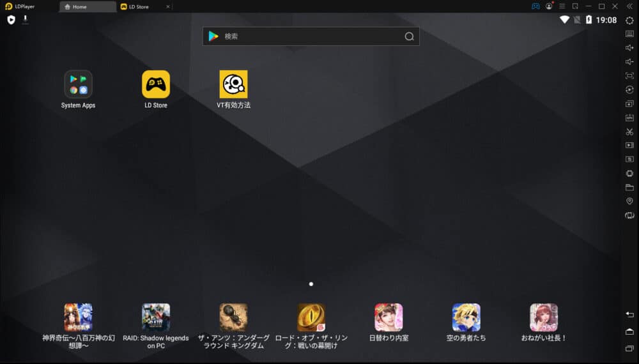Click the blue gamepad icon in title bar

(x=535, y=6)
